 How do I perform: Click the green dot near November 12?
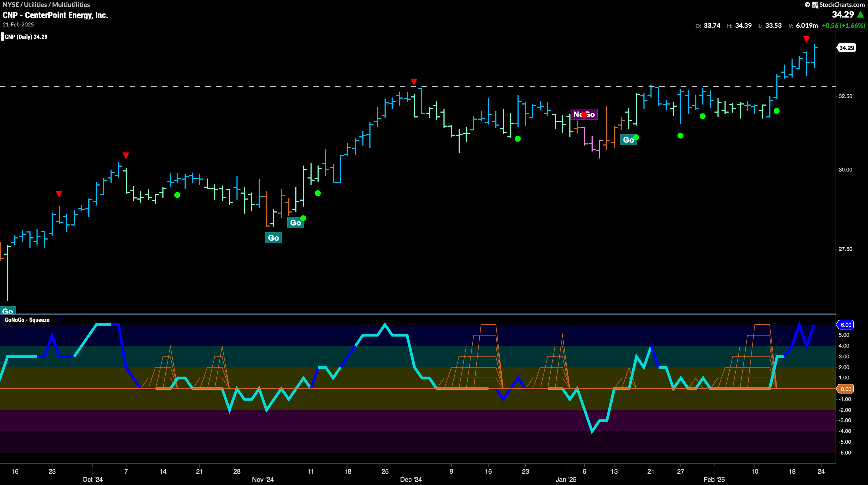(318, 193)
